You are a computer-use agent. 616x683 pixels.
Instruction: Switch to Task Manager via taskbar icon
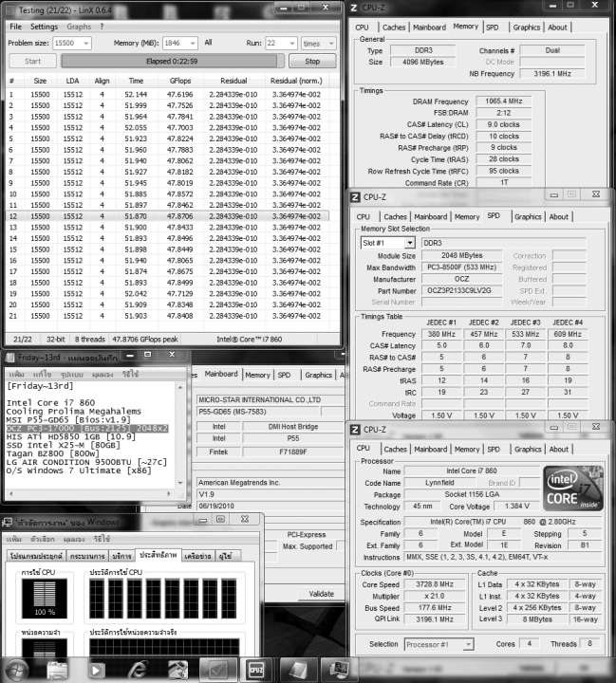(339, 670)
